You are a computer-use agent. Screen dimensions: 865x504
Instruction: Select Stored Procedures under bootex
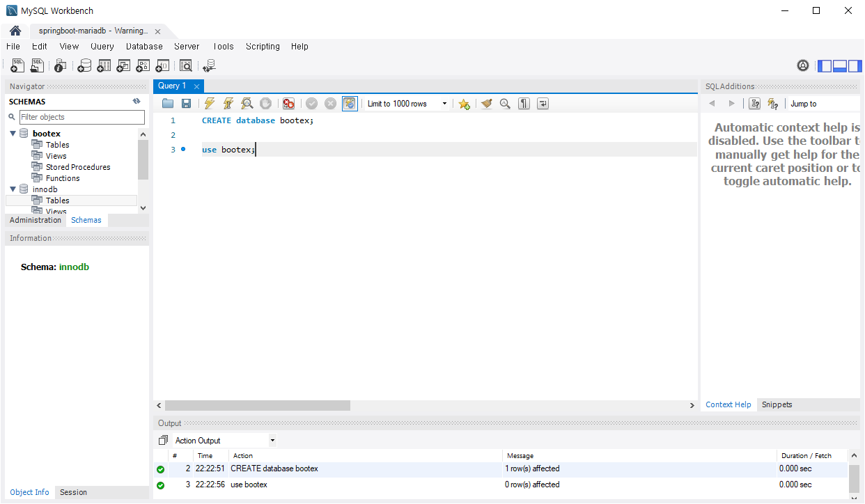[78, 167]
